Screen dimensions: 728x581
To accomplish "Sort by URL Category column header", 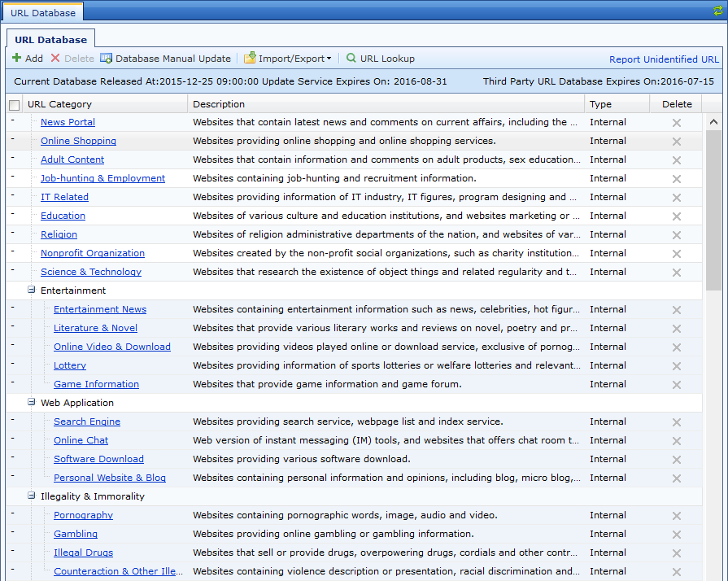I will 105,104.
